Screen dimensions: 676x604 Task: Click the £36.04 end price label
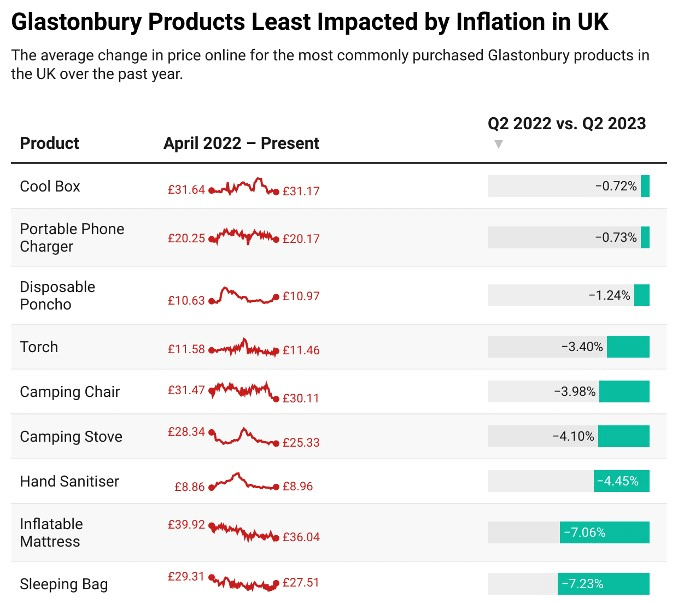click(301, 537)
